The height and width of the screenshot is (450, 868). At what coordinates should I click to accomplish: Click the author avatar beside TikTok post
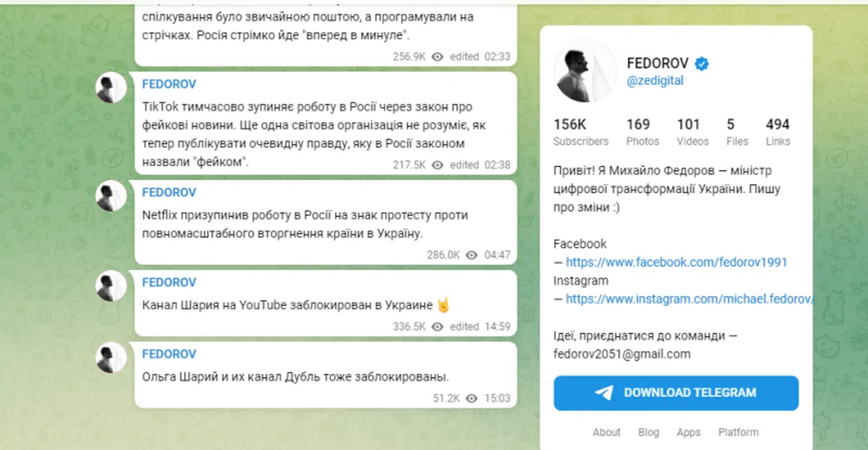coord(111,88)
